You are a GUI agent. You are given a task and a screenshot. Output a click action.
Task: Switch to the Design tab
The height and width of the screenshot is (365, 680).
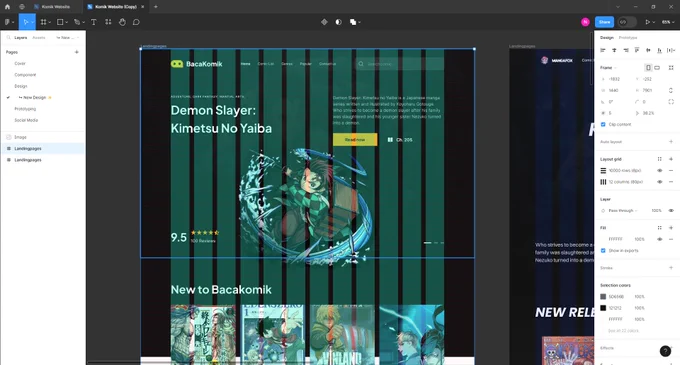point(607,38)
